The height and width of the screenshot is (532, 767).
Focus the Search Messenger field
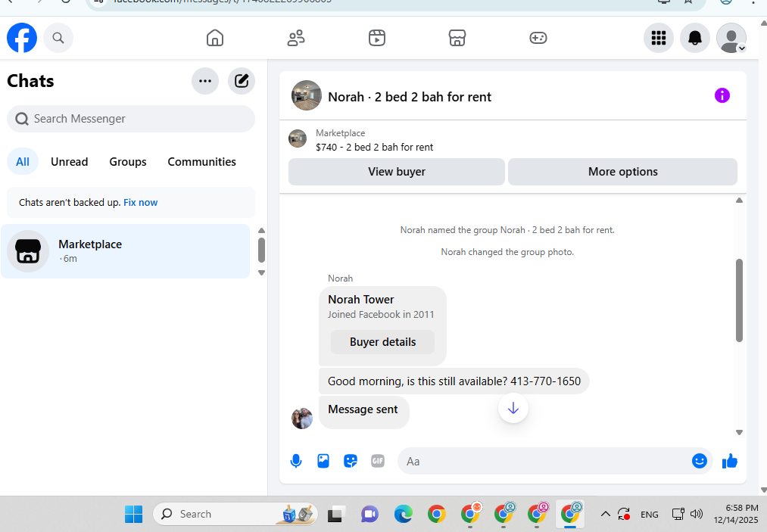131,119
